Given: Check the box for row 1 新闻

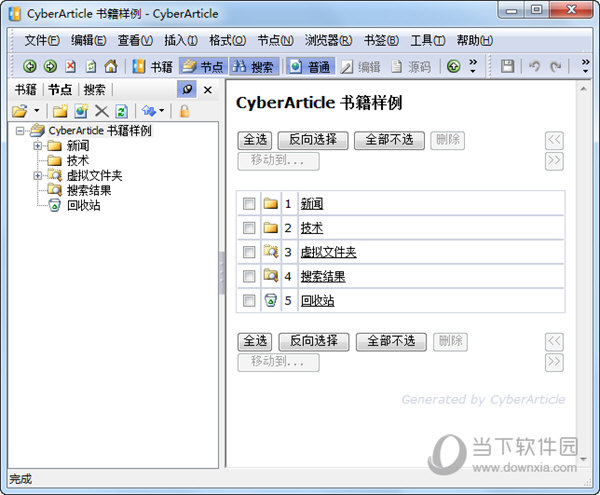Looking at the screenshot, I should click(x=249, y=204).
